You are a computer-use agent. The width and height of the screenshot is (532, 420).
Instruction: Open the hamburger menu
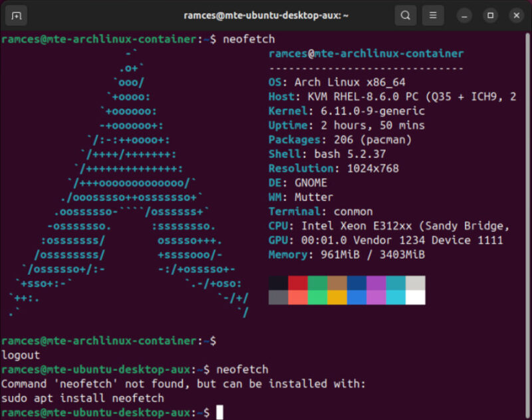(432, 15)
